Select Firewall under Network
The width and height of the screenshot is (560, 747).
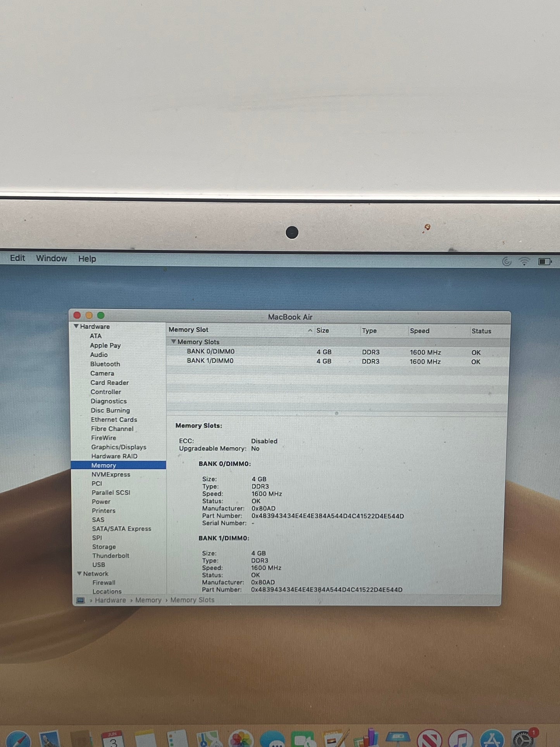104,583
